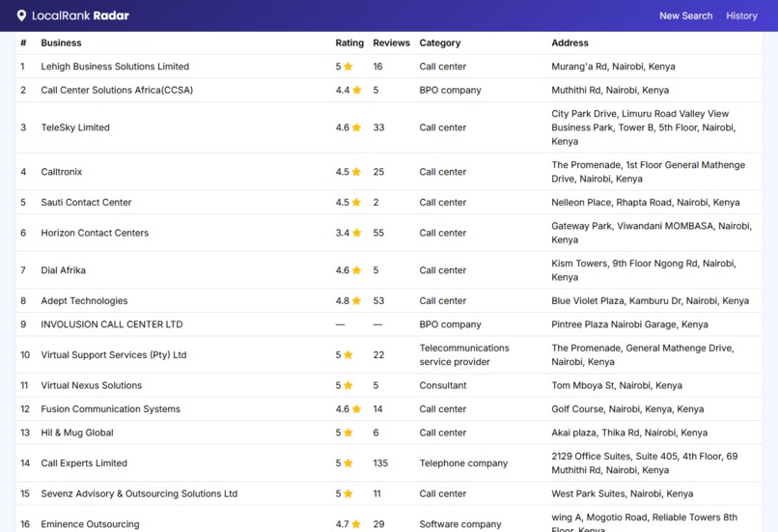Viewport: 778px width, 532px height.
Task: Click Nelleon Place, Rhapta Road address
Action: pyautogui.click(x=646, y=203)
